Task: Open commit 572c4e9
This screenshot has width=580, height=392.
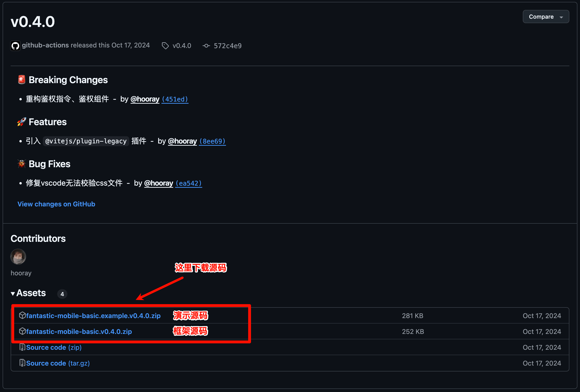Action: (x=228, y=46)
